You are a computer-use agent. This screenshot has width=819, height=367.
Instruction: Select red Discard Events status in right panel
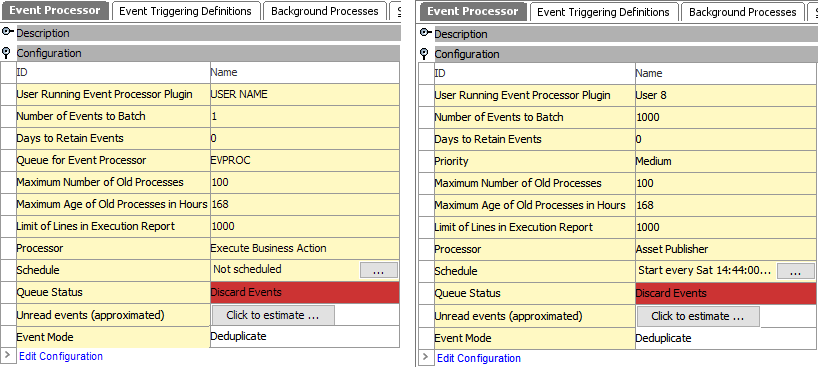(726, 293)
